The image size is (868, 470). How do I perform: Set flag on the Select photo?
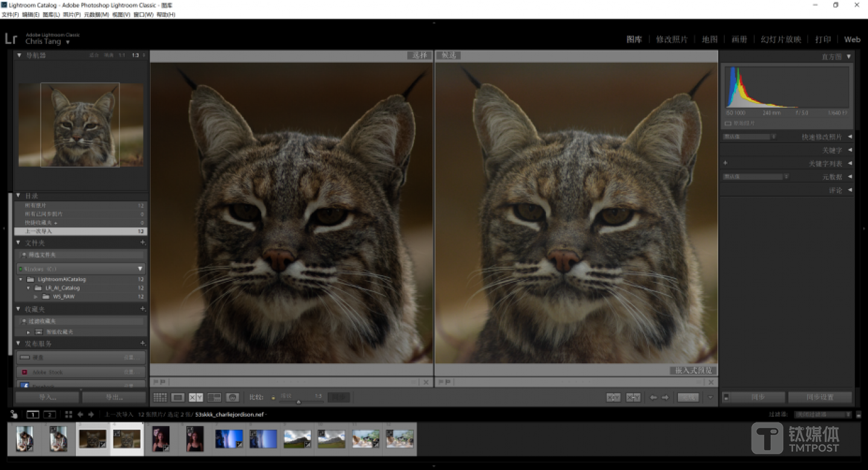coord(156,382)
